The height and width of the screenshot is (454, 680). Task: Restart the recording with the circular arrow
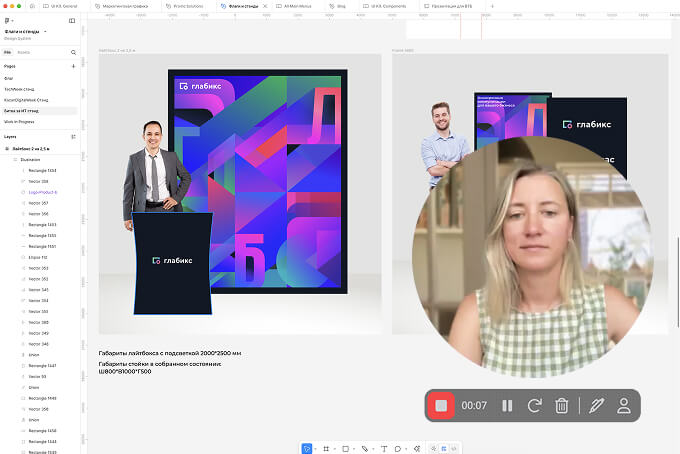pyautogui.click(x=534, y=406)
